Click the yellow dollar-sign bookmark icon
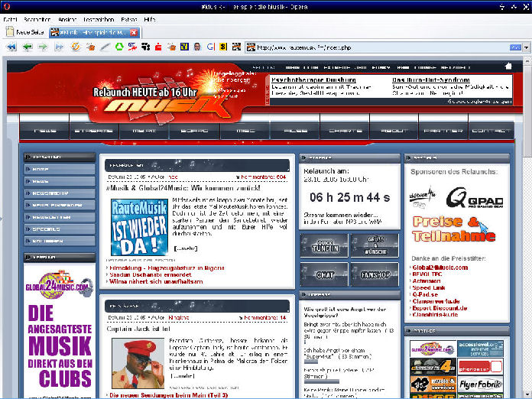 tap(223, 47)
